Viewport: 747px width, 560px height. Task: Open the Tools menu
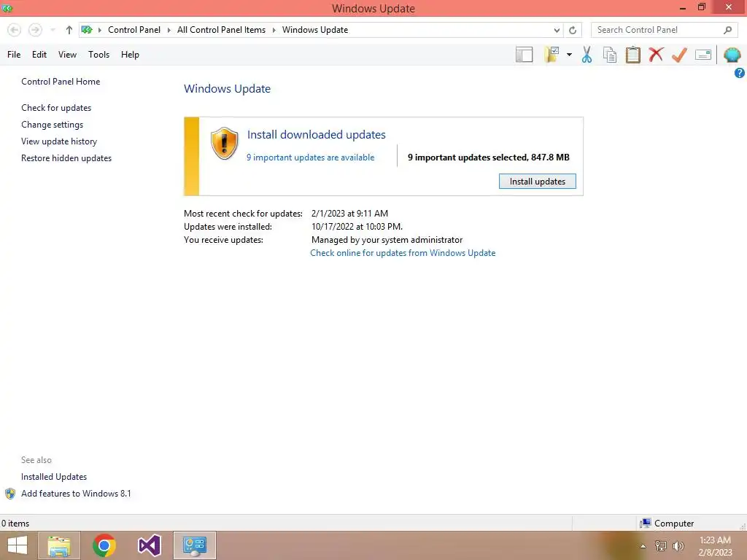[98, 55]
